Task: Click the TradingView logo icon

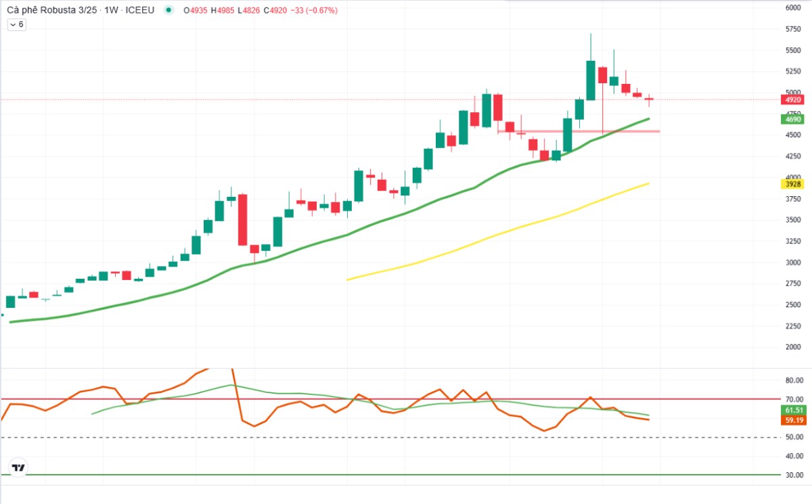Action: click(18, 467)
